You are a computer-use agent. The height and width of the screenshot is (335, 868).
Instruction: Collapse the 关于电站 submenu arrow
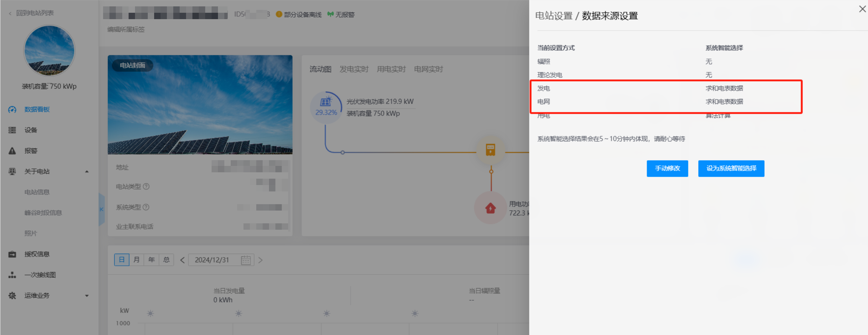tap(87, 172)
